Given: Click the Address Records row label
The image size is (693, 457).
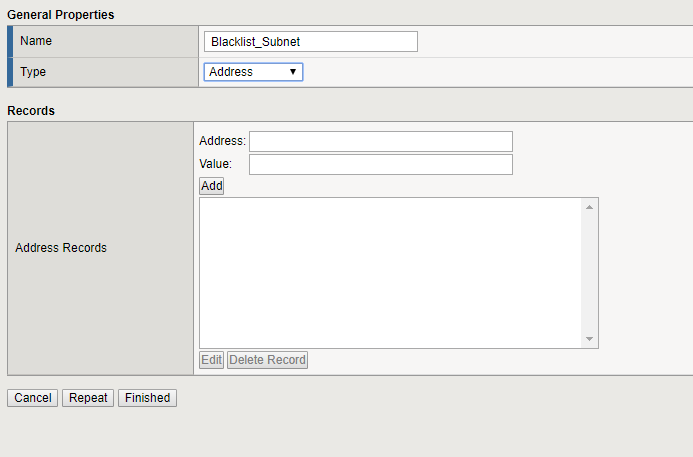Looking at the screenshot, I should 61,248.
